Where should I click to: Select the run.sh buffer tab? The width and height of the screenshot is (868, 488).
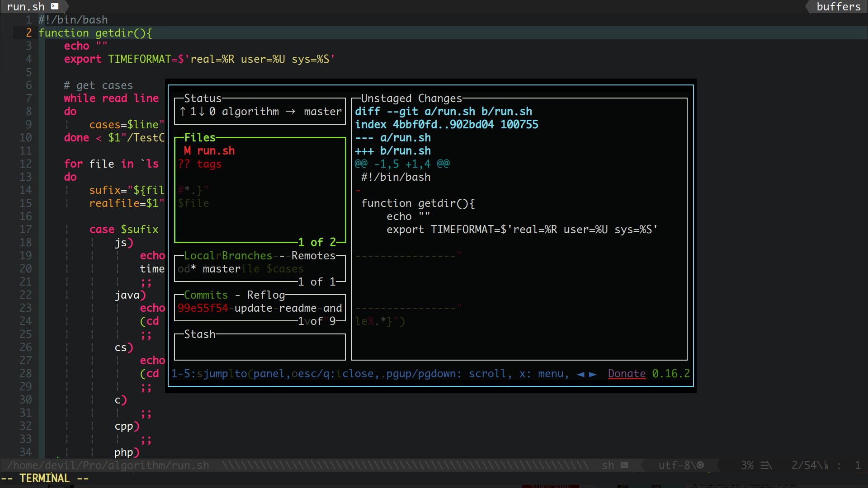(x=26, y=7)
